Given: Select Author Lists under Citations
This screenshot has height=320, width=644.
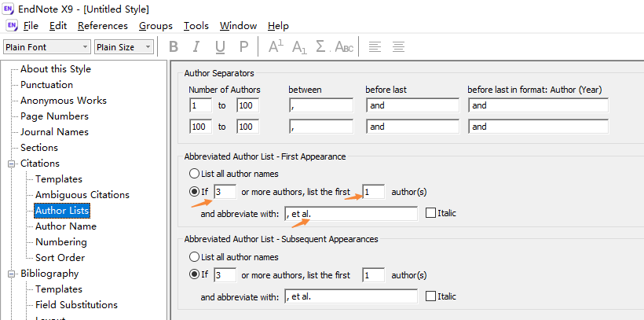Looking at the screenshot, I should pos(62,211).
